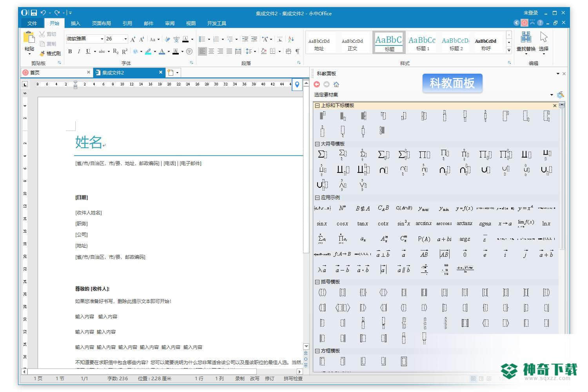588x392 pixels.
Task: Open the font name dropdown 微软雅黑
Action: tap(102, 39)
